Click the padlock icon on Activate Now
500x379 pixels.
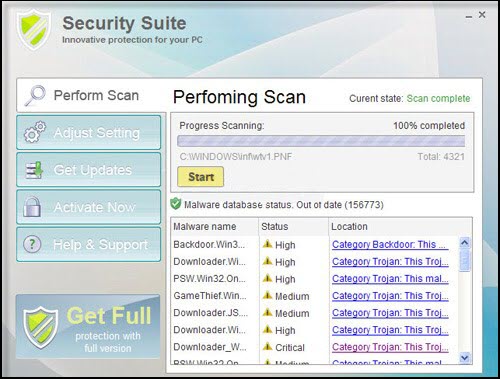32,207
